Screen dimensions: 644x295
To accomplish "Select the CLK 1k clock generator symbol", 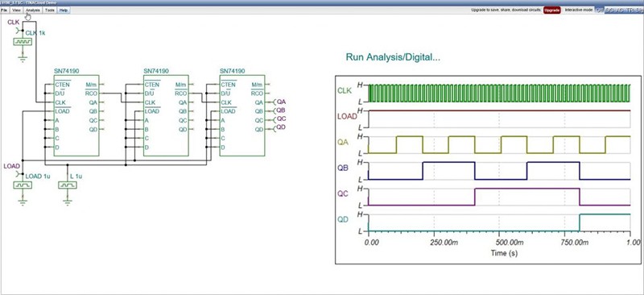I will pyautogui.click(x=23, y=42).
